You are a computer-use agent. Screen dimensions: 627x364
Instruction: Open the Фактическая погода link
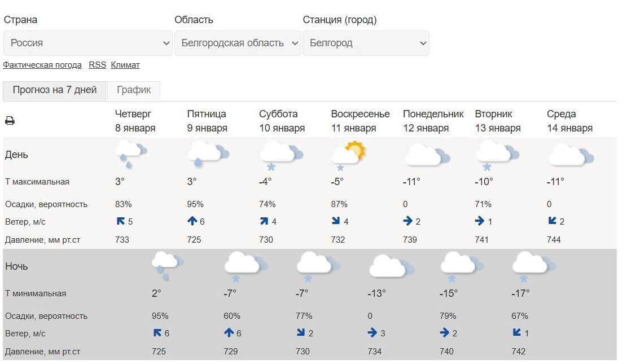click(x=41, y=65)
